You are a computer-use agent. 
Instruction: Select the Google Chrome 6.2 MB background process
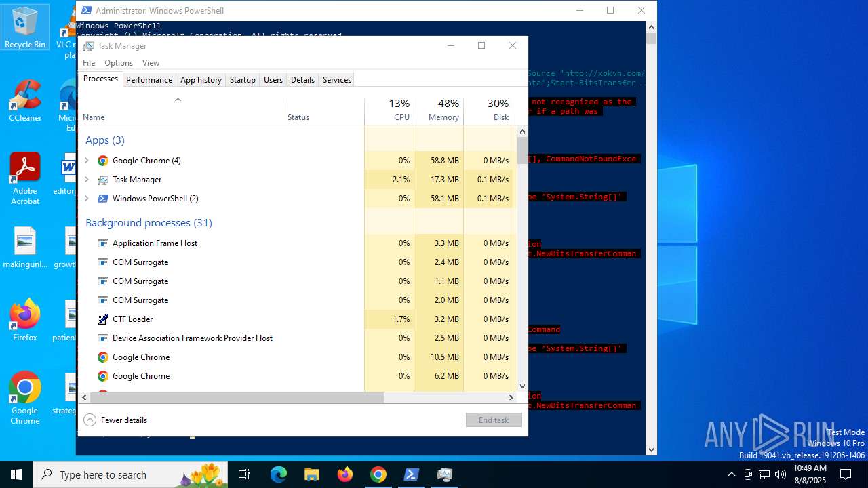tap(297, 376)
